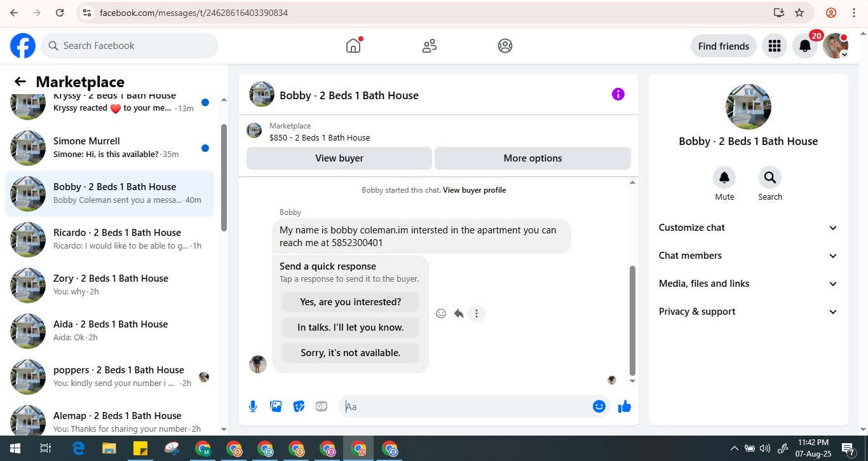The image size is (868, 461).
Task: Open more options dots beside quick response
Action: click(x=477, y=313)
